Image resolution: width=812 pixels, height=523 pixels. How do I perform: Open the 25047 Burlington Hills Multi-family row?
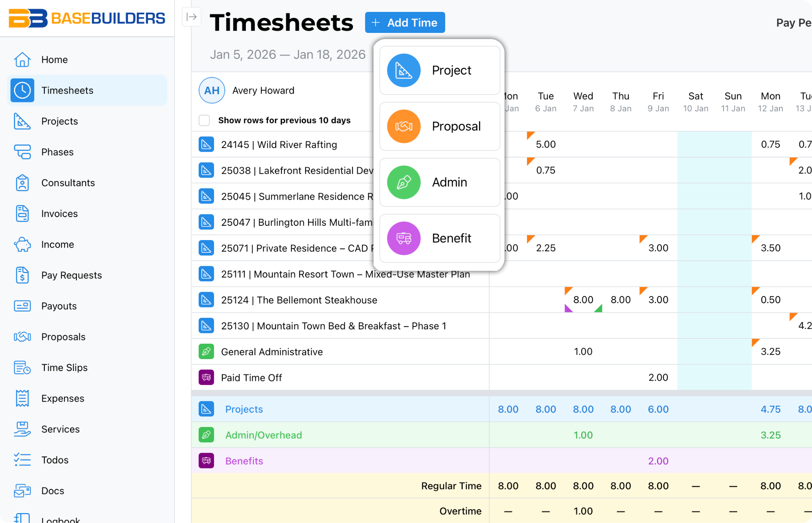point(282,222)
